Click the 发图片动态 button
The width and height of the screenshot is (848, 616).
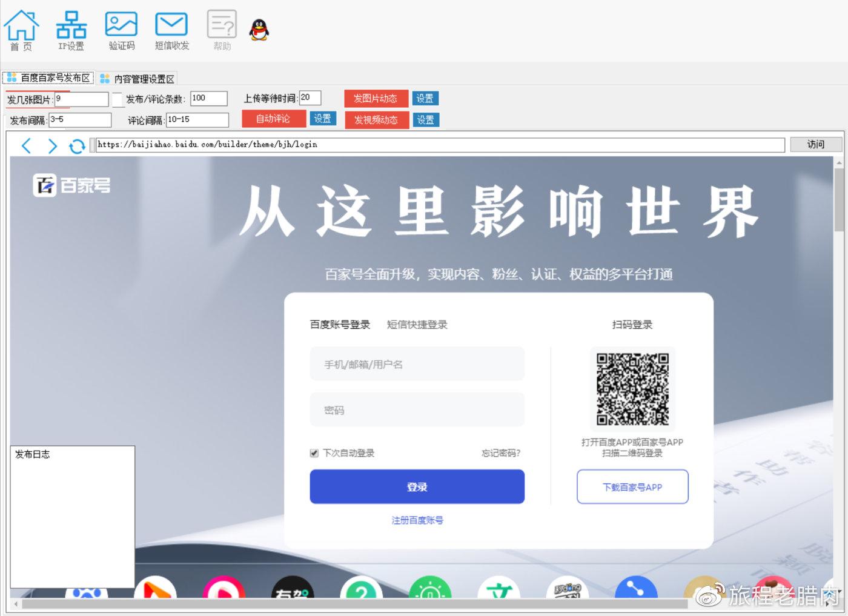pos(376,98)
